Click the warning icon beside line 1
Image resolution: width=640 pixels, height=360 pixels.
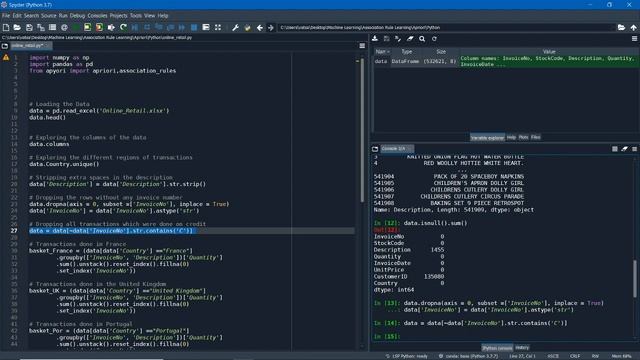[6, 58]
